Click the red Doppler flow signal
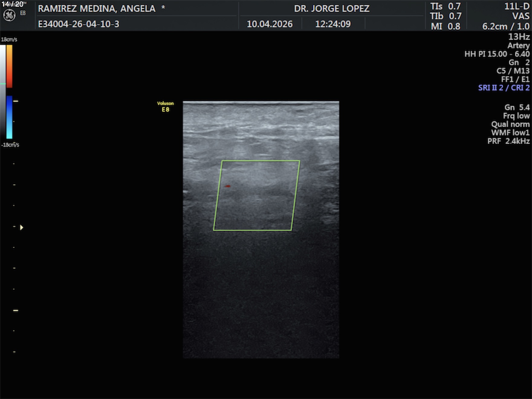Screen dimensions: 532x399 point(228,186)
